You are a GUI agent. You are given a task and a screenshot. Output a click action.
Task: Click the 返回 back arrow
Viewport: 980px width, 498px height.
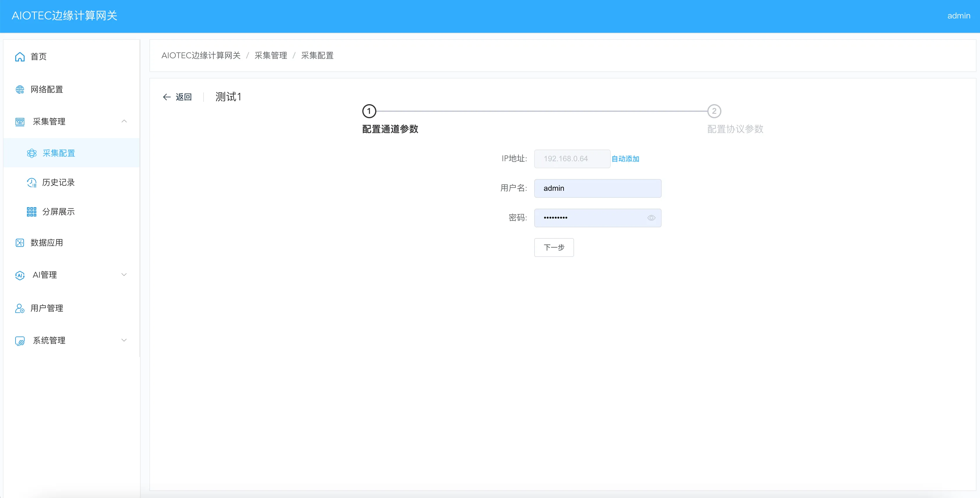pyautogui.click(x=167, y=97)
